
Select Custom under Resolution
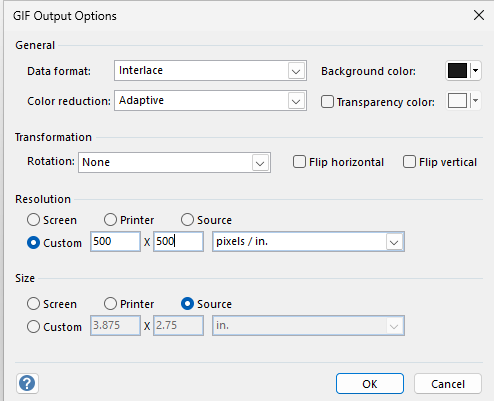[33, 243]
